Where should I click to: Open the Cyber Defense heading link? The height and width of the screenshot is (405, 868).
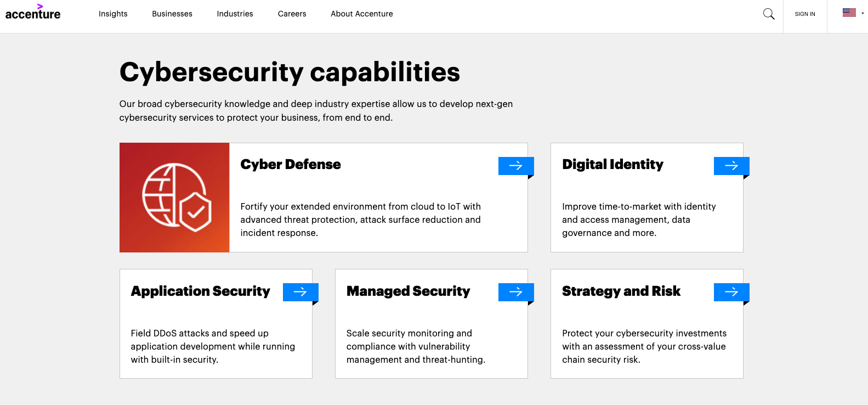tap(290, 165)
